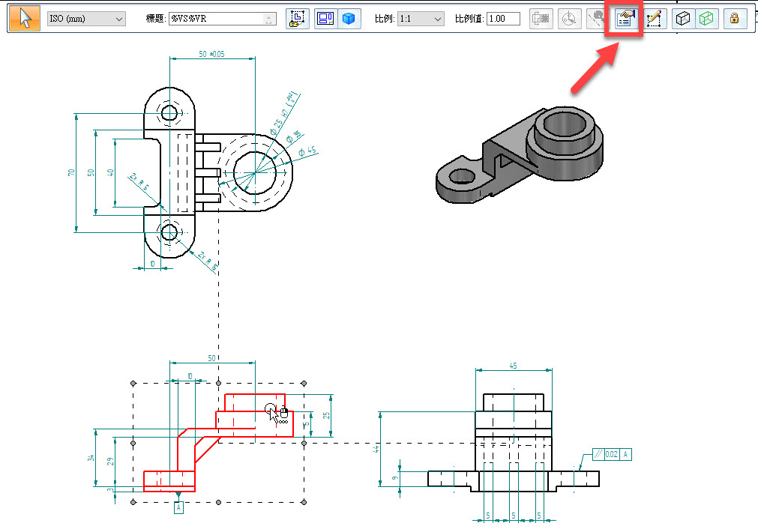The height and width of the screenshot is (532, 758).
Task: Open the ISO (mm) style dropdown
Action: [x=86, y=19]
